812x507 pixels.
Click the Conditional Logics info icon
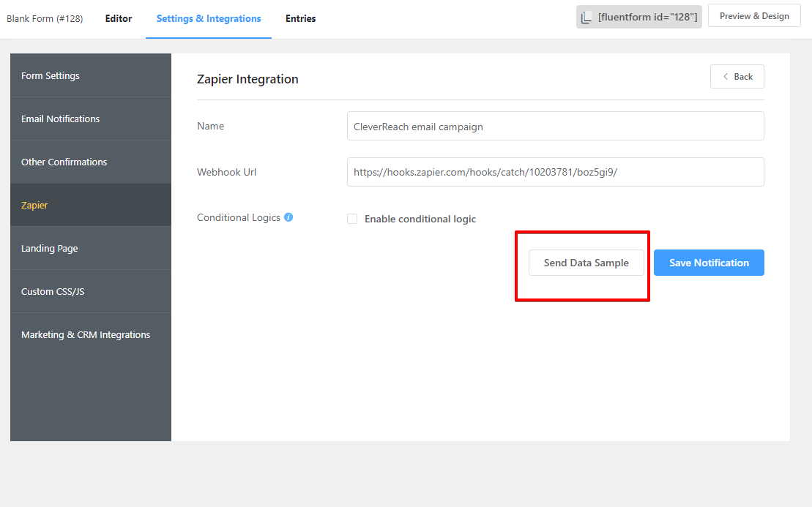288,217
